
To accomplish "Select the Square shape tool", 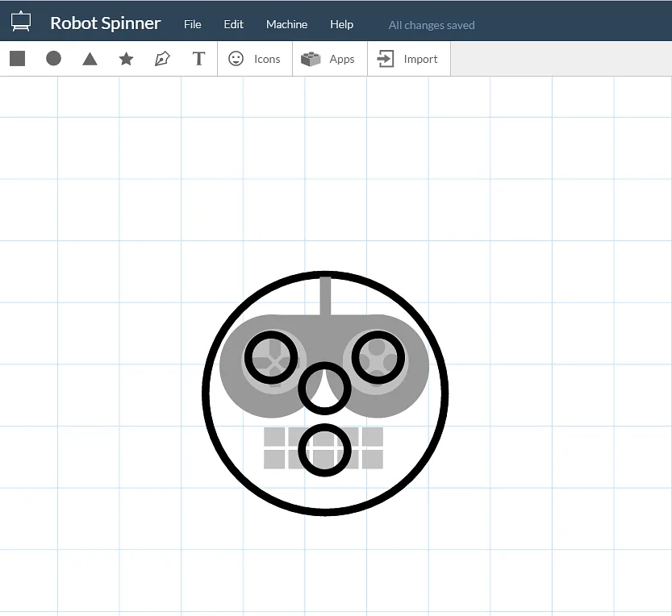I will point(18,59).
